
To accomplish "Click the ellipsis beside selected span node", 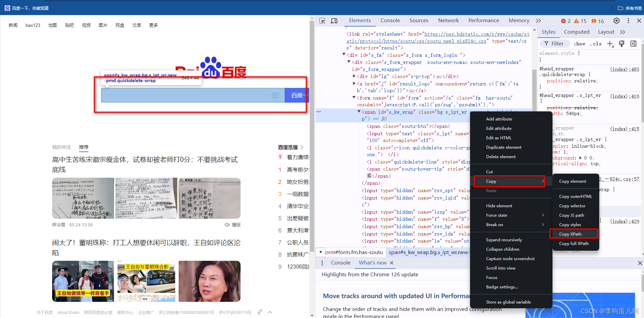I will (x=319, y=112).
